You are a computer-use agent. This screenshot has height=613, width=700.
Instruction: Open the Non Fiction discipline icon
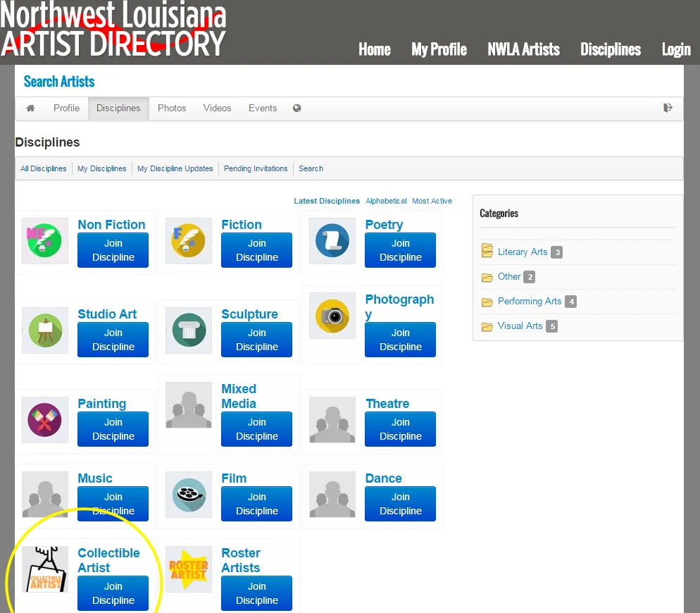pyautogui.click(x=45, y=241)
